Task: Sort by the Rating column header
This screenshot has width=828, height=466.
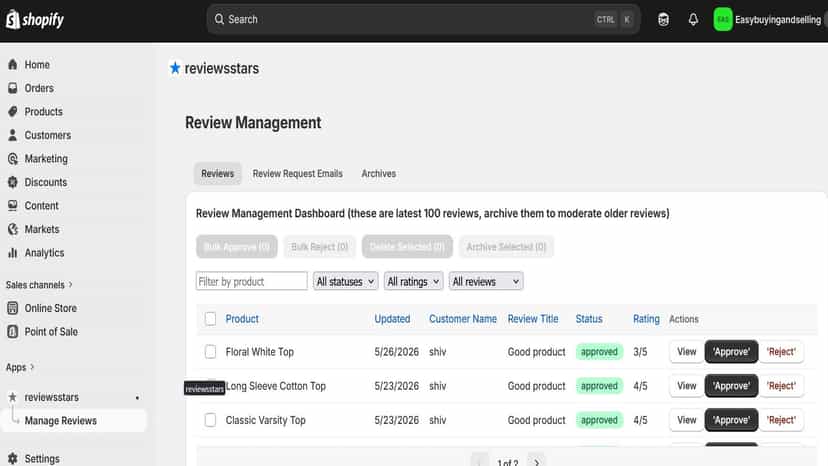Action: [x=646, y=319]
